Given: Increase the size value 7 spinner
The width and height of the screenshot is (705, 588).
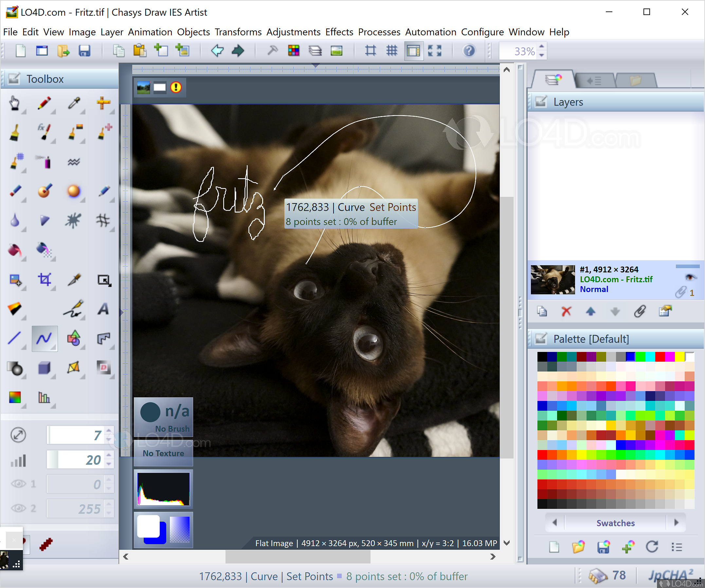Looking at the screenshot, I should (x=109, y=430).
